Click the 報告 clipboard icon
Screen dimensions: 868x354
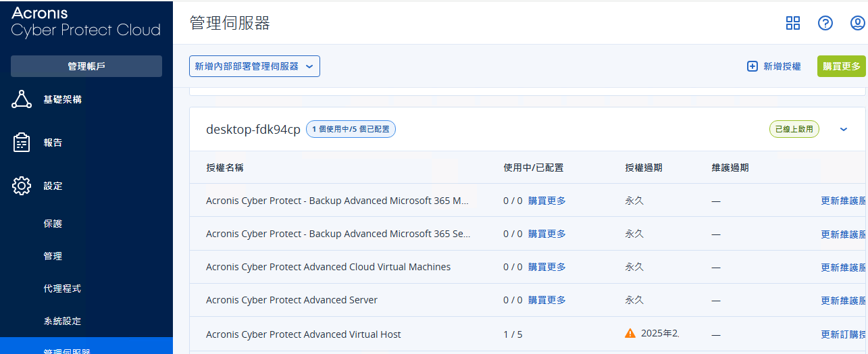tap(22, 143)
